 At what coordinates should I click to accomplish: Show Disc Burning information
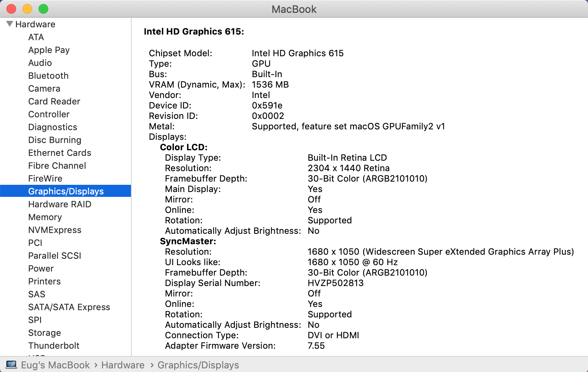[x=55, y=140]
